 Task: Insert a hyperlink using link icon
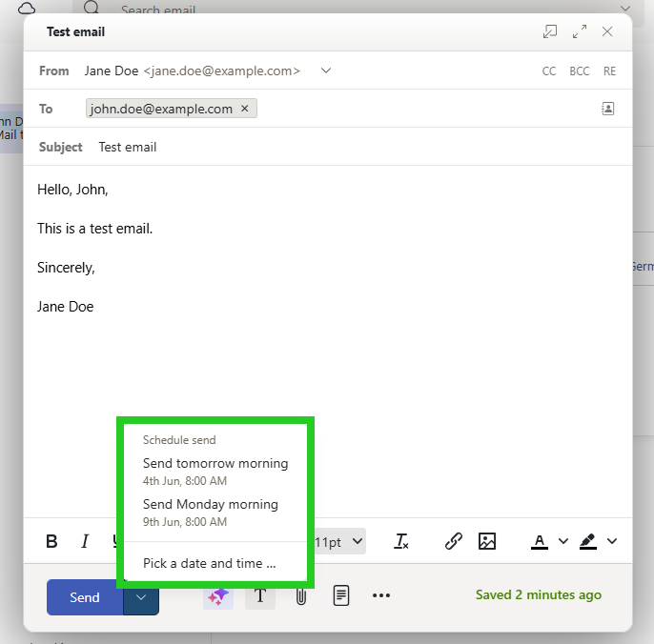[x=454, y=541]
